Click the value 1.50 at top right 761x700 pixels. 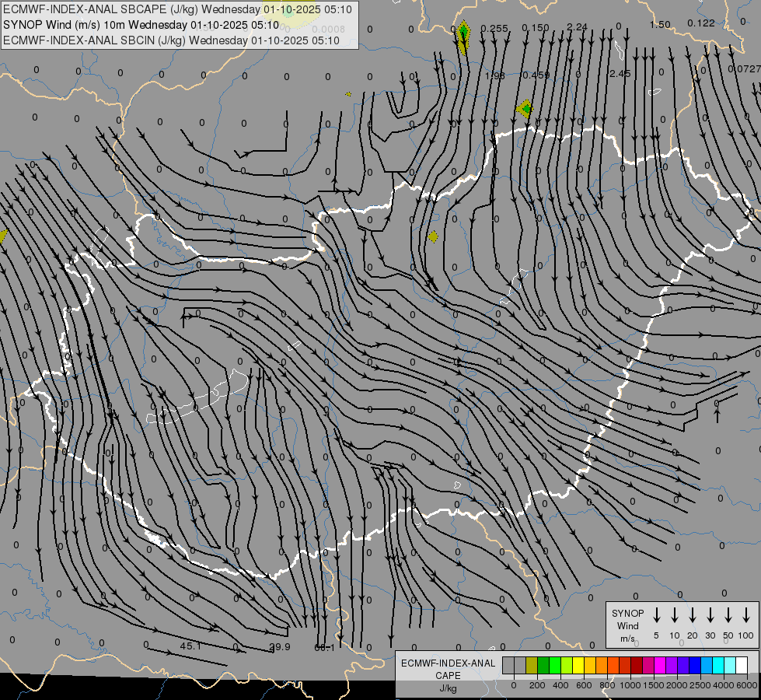coord(660,24)
